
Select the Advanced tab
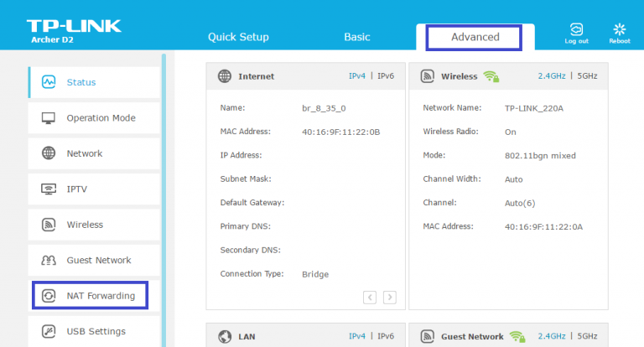tap(475, 37)
